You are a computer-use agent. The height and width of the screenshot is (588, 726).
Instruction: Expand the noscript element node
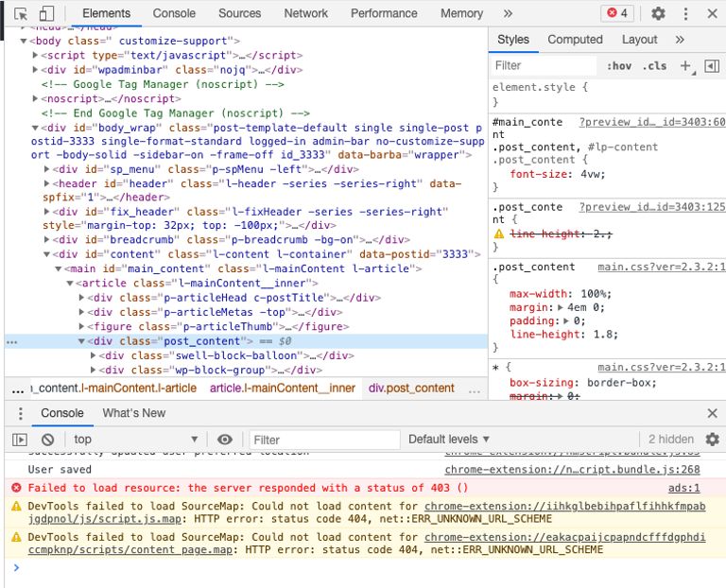tap(35, 98)
